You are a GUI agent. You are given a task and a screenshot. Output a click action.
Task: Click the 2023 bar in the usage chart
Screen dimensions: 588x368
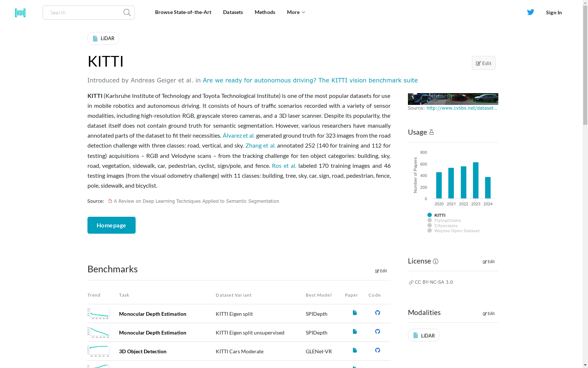click(x=476, y=180)
